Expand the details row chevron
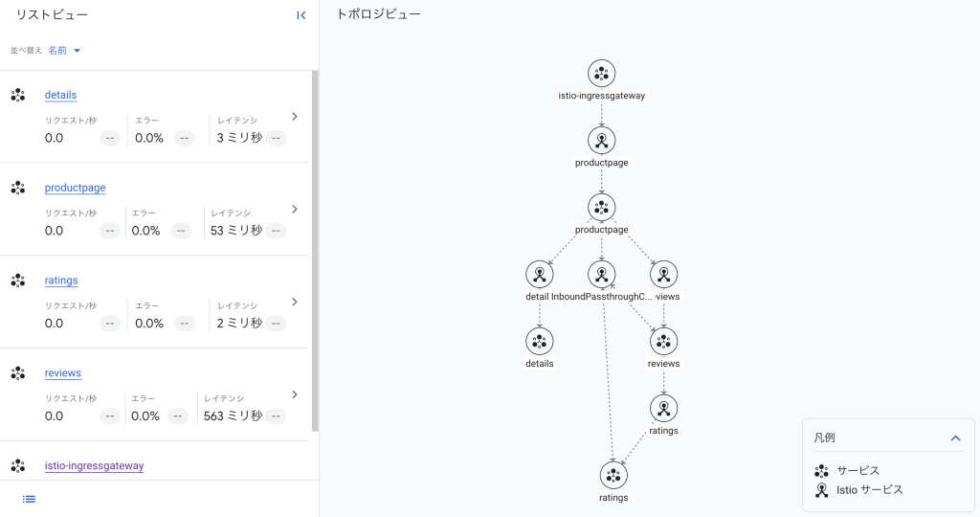 pyautogui.click(x=295, y=117)
